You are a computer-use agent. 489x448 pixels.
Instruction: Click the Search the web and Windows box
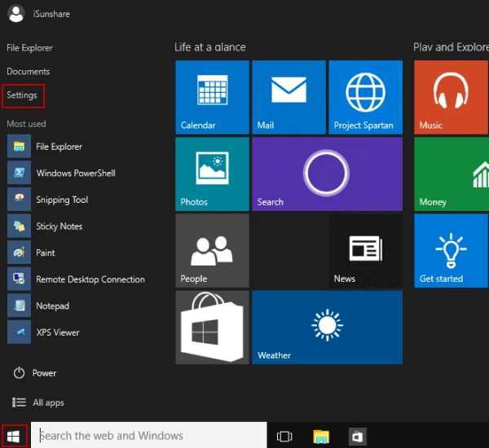pyautogui.click(x=152, y=436)
